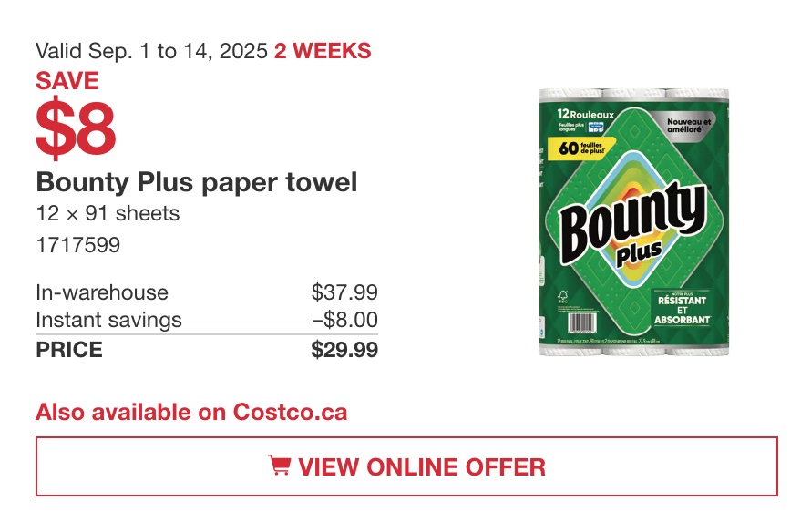
Task: Click the Instant savings row label
Action: pos(108,320)
